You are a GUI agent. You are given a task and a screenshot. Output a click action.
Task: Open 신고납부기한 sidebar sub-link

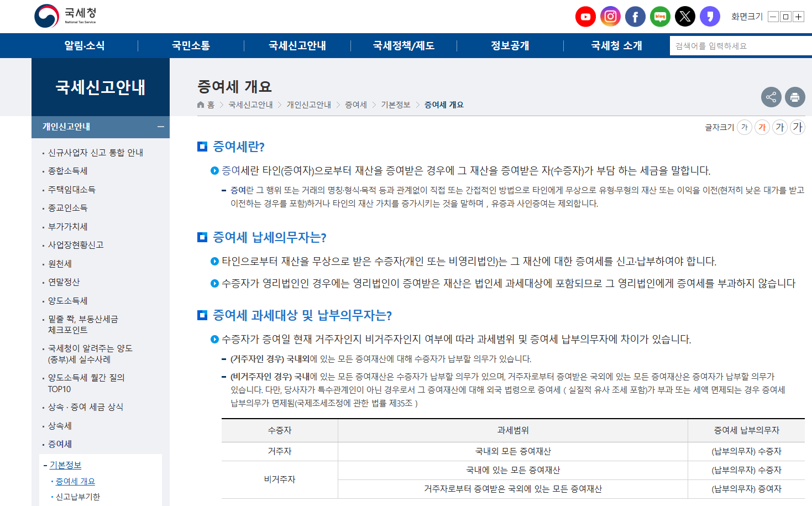[78, 497]
